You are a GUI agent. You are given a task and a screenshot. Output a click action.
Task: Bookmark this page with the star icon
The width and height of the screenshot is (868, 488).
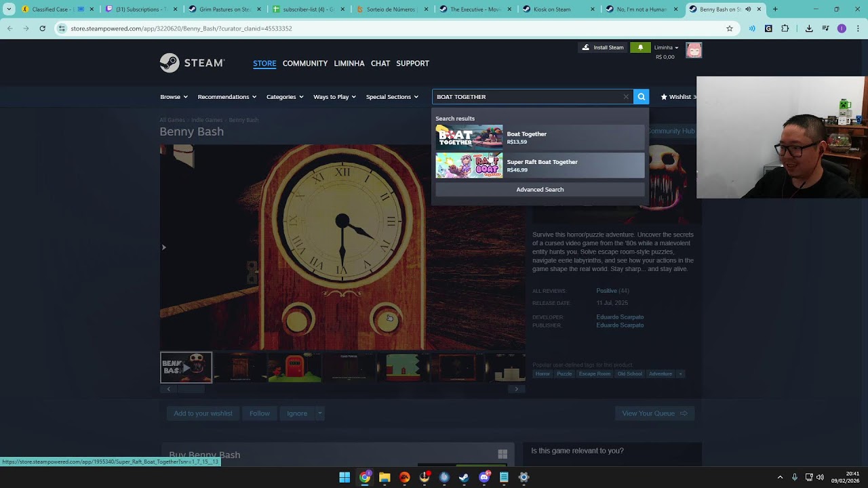click(730, 28)
